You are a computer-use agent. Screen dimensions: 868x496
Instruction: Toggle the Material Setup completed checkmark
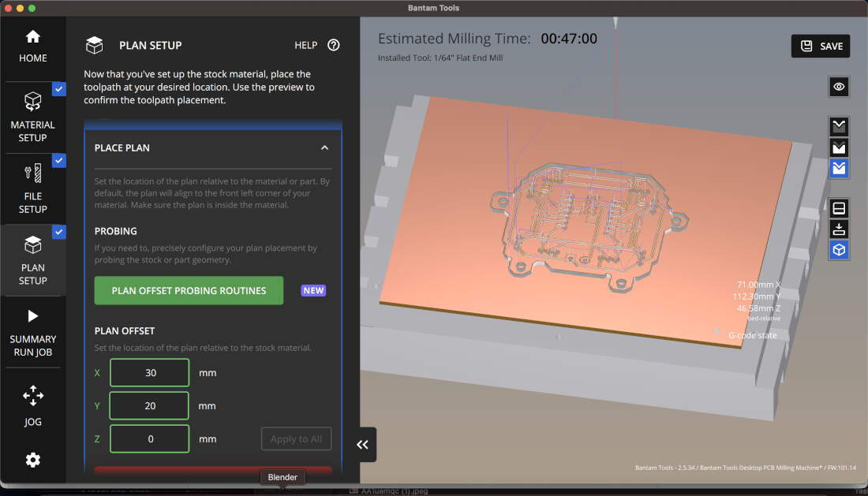(x=58, y=89)
